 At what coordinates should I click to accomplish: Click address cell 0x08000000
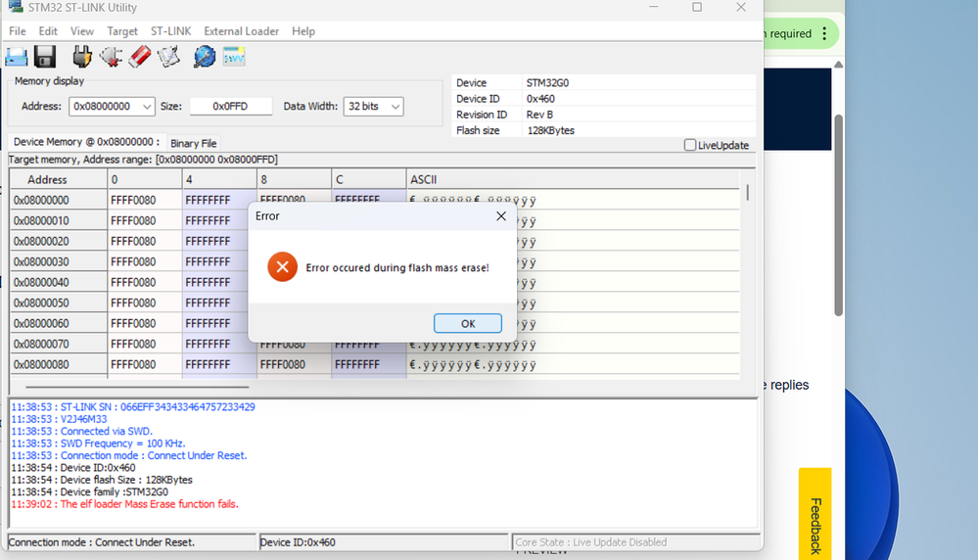(x=59, y=200)
